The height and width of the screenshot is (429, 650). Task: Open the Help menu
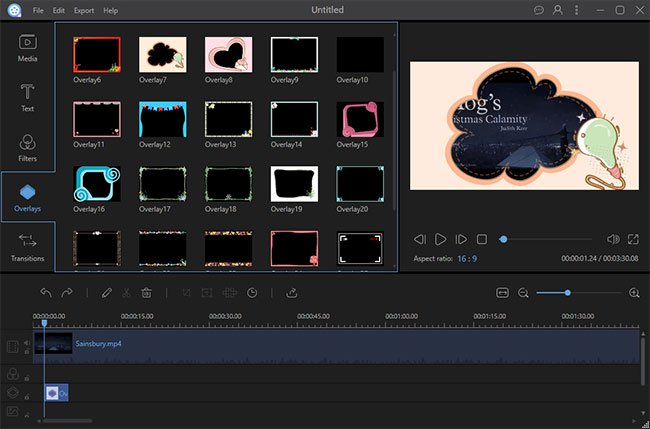(110, 10)
